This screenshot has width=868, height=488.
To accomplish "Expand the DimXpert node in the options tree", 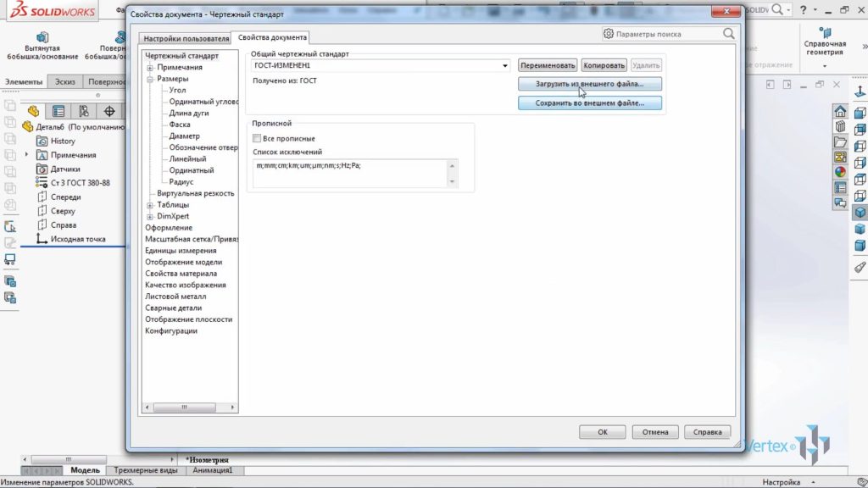I will pyautogui.click(x=150, y=216).
